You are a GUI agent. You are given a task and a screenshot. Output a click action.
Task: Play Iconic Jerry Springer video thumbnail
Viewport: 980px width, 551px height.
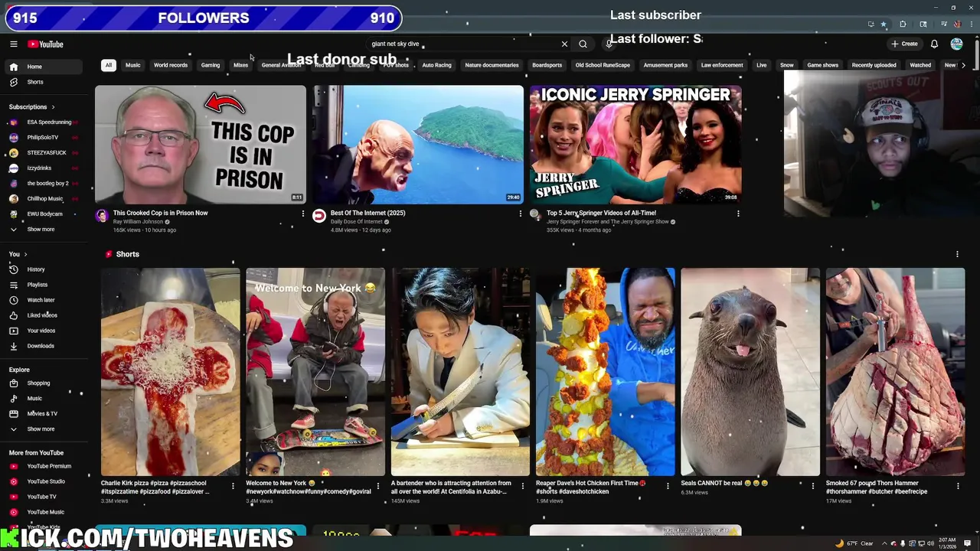coord(635,145)
